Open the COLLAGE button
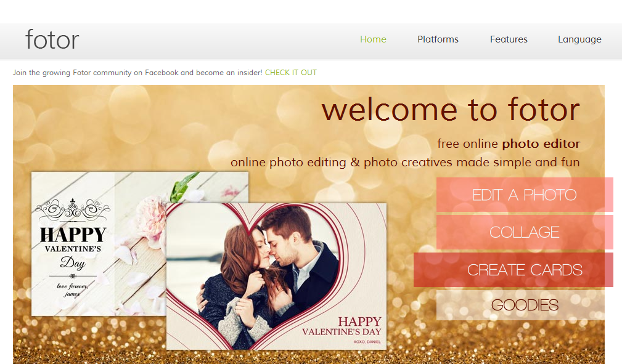The image size is (622, 364). [525, 232]
